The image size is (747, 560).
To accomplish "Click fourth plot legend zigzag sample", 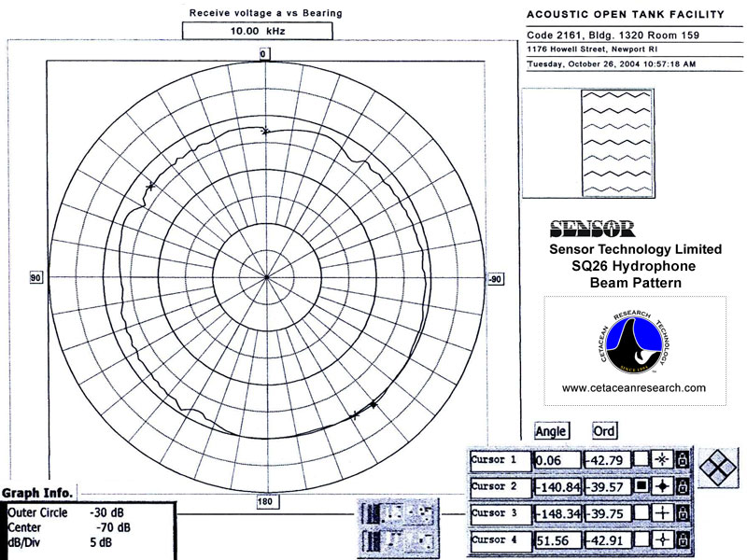I will pos(617,142).
